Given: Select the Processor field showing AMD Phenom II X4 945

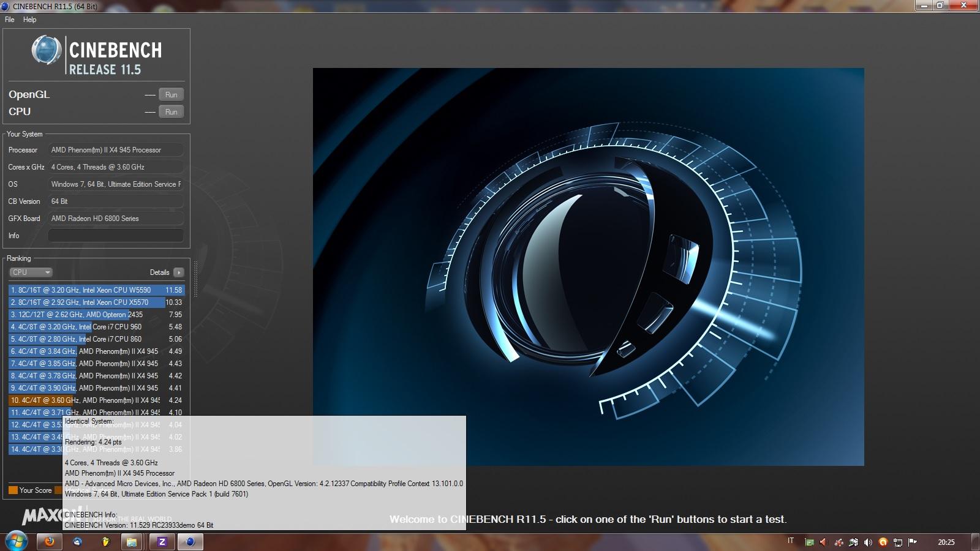Looking at the screenshot, I should (x=116, y=150).
